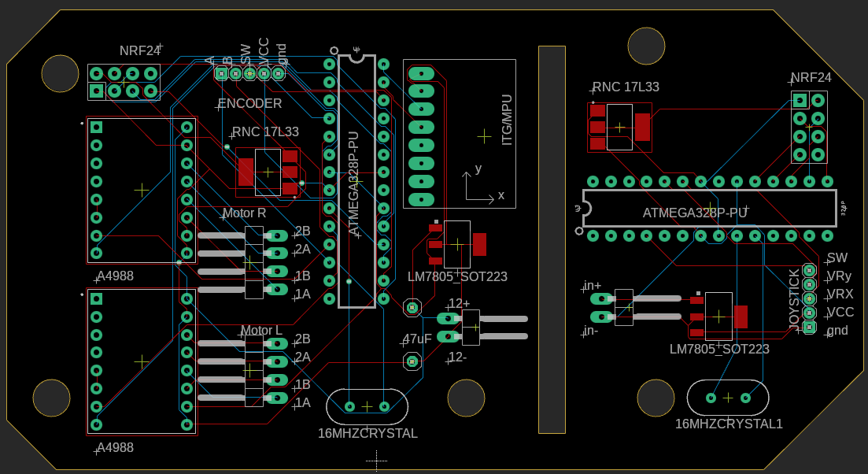Select the upper pad of the 47uF capacitor
Image resolution: width=868 pixels, height=474 pixels.
point(412,307)
